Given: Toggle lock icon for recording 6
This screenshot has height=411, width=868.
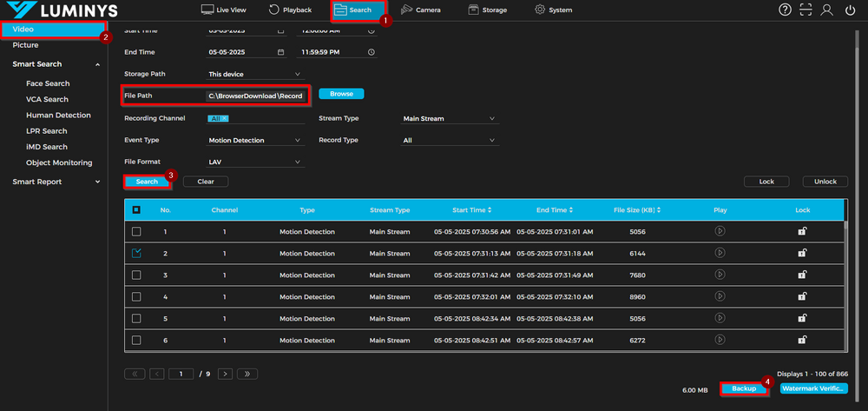Looking at the screenshot, I should [x=802, y=339].
